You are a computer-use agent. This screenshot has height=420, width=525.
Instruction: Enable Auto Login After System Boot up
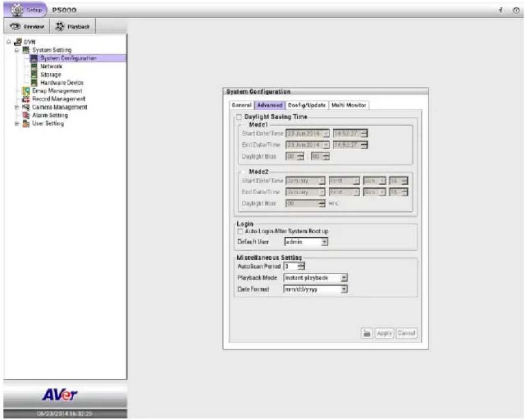pyautogui.click(x=240, y=232)
